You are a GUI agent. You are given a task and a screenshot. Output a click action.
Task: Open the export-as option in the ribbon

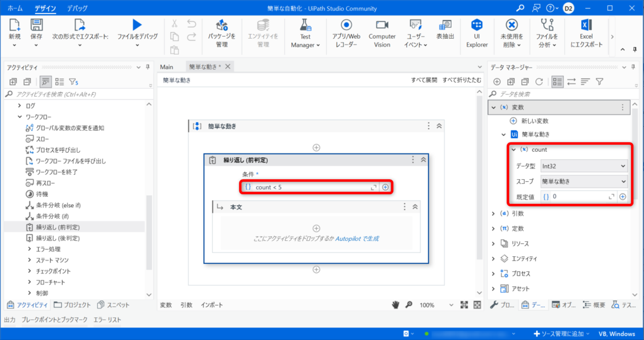pos(80,32)
